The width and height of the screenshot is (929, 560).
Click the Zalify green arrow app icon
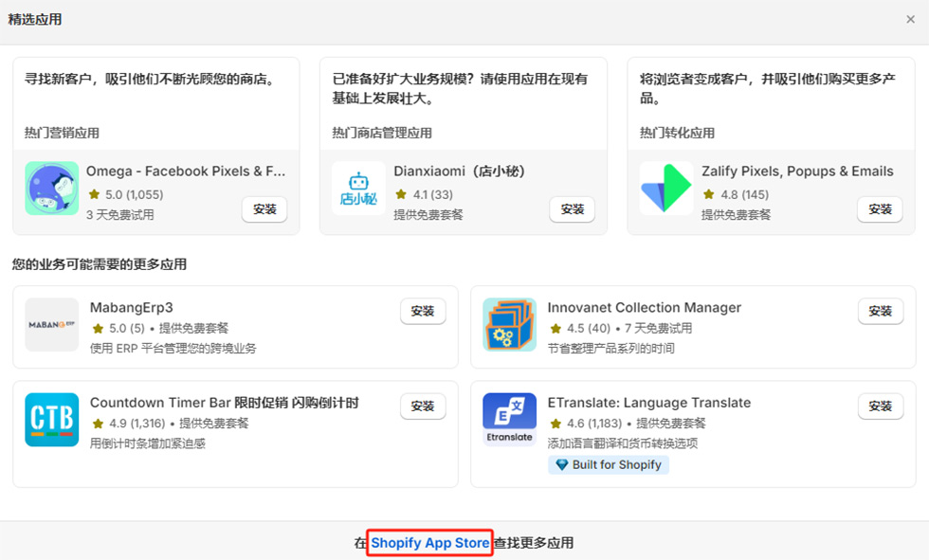666,189
